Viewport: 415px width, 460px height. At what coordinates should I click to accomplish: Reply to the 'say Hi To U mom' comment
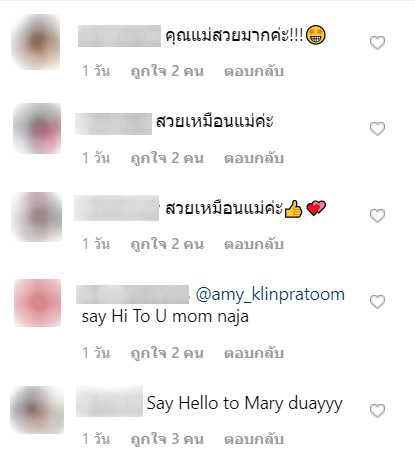[x=254, y=353]
